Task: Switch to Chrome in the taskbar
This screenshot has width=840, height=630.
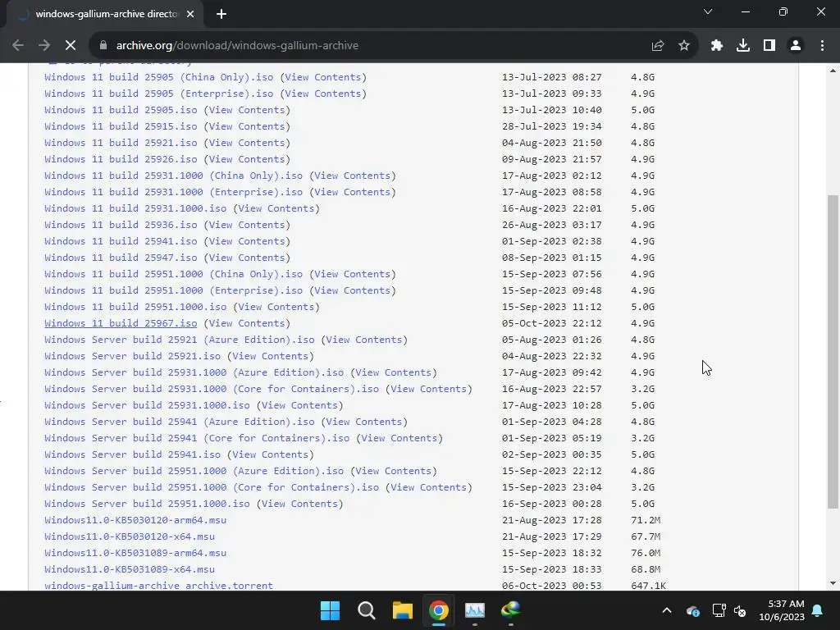Action: coord(439,610)
